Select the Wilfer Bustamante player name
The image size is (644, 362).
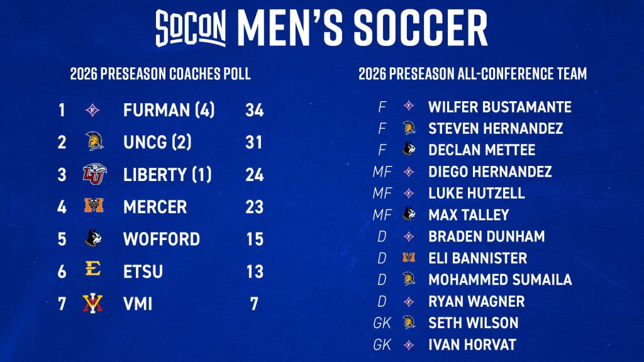click(500, 107)
